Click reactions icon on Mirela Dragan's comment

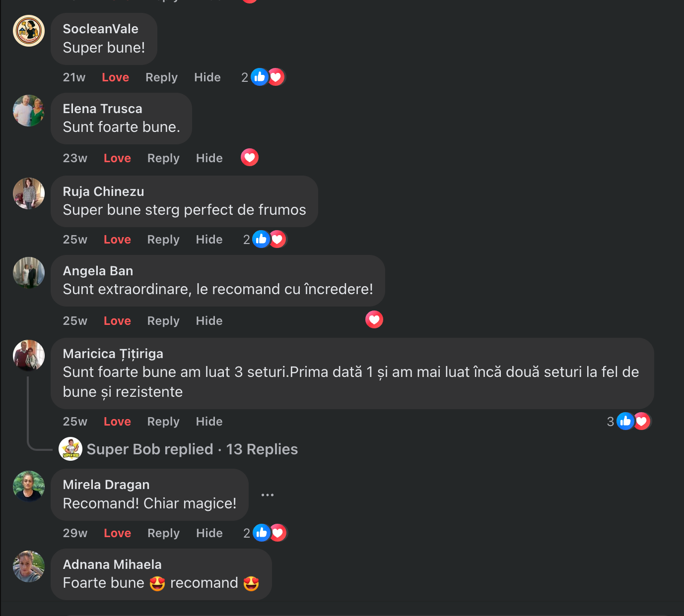[270, 533]
